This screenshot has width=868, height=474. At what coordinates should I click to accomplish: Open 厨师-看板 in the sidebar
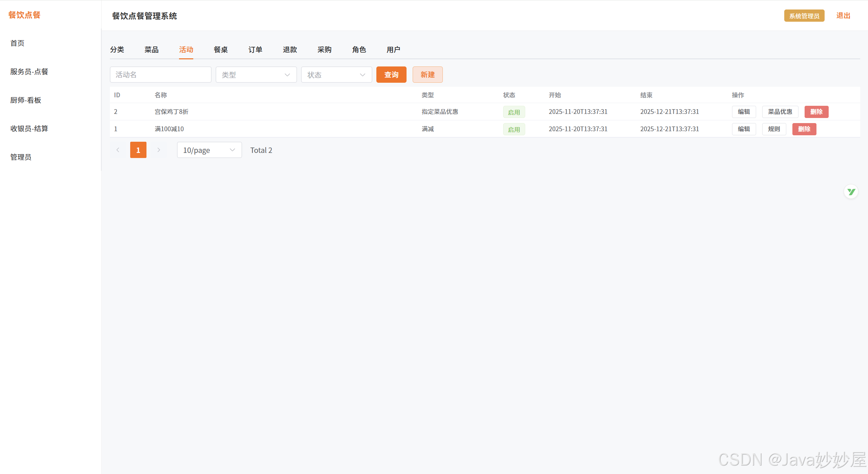[26, 100]
